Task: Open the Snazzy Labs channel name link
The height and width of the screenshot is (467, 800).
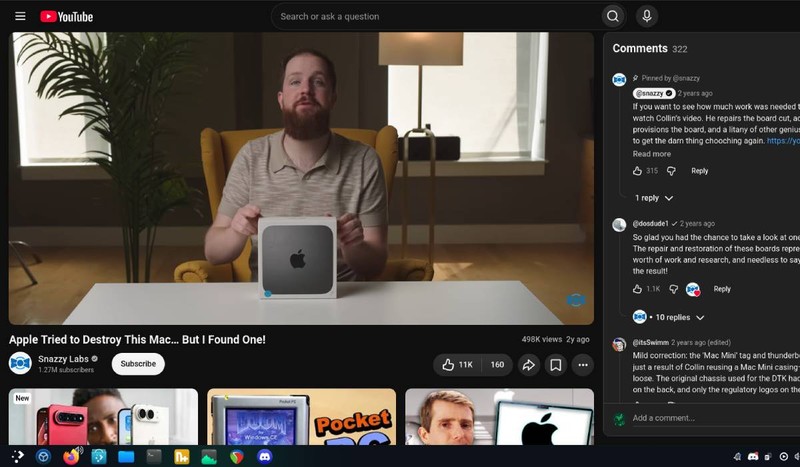Action: 63,359
